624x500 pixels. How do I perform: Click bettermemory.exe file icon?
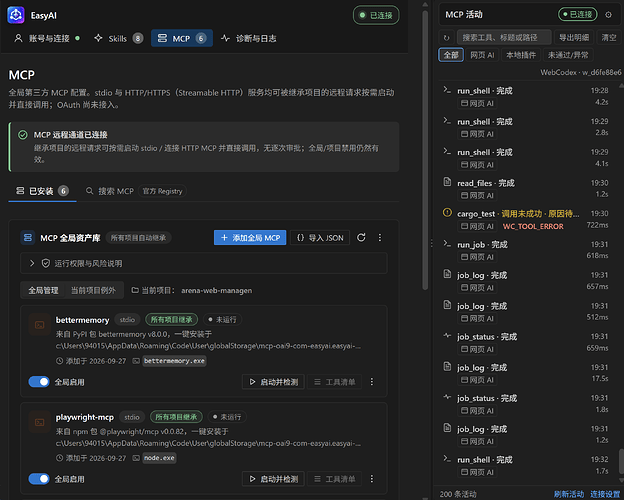click(x=136, y=361)
